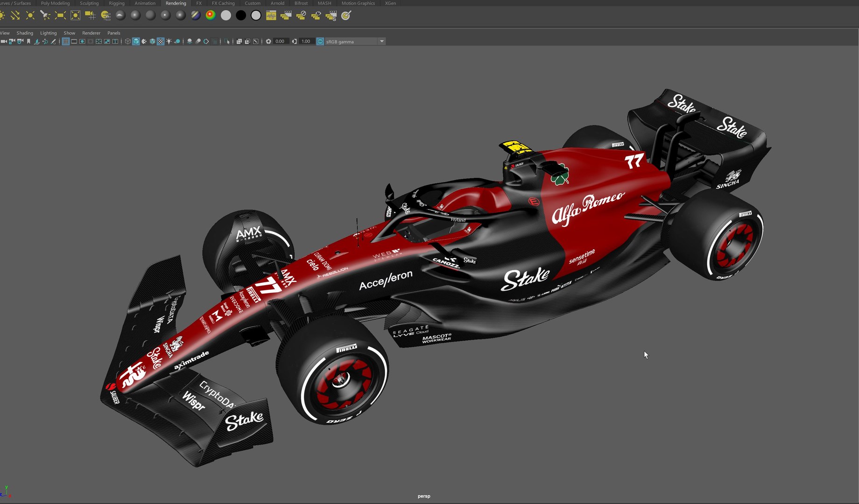
Task: Switch to the Arnold shelf tab
Action: tap(277, 3)
